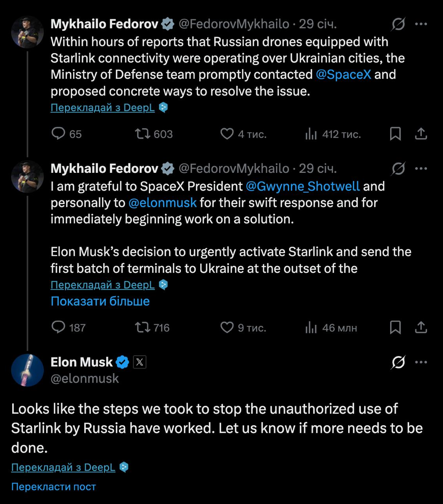This screenshot has width=443, height=504.
Task: Open more options on Elon Musk's post
Action: [x=421, y=362]
